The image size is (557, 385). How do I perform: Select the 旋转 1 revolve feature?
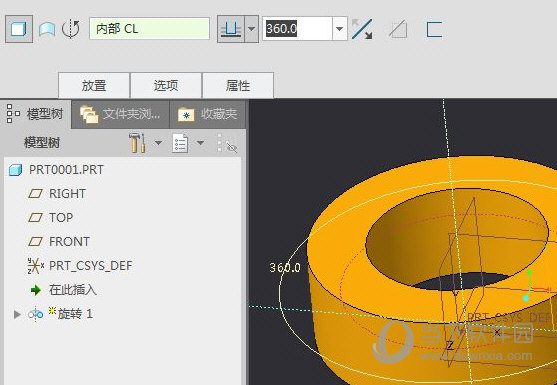pyautogui.click(x=75, y=314)
